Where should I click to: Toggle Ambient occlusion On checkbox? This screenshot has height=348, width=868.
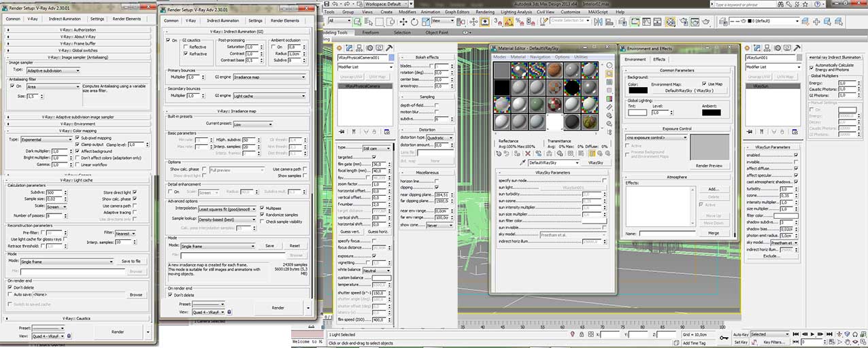point(273,46)
